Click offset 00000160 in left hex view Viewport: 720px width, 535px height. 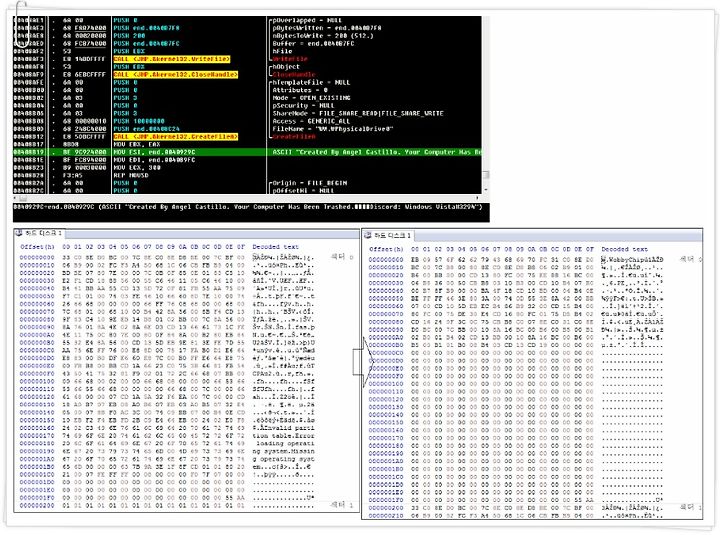coord(37,428)
